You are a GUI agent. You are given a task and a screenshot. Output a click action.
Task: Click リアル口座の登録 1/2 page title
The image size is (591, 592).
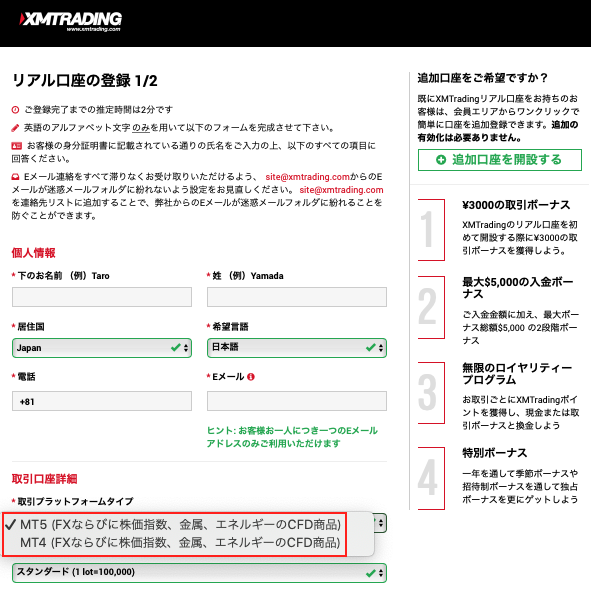(x=85, y=81)
